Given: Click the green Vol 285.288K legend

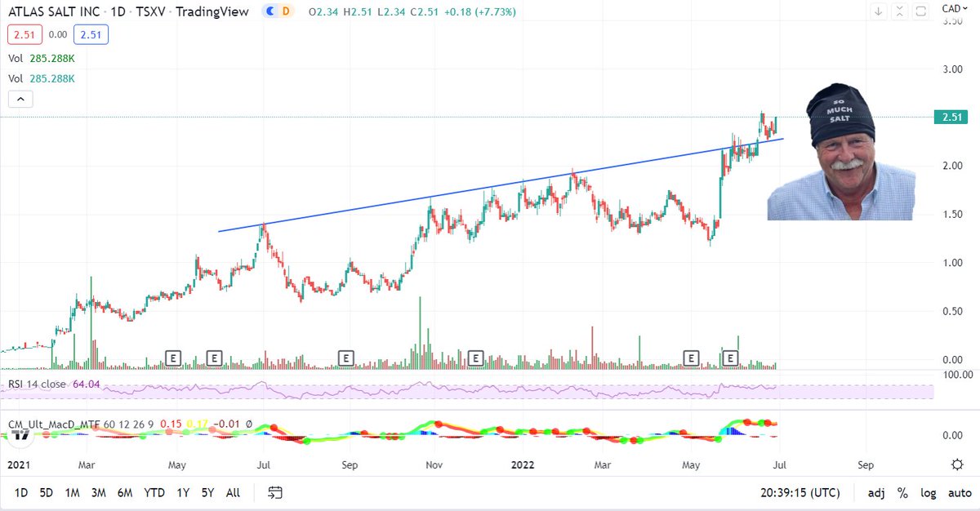Looking at the screenshot, I should (x=41, y=59).
